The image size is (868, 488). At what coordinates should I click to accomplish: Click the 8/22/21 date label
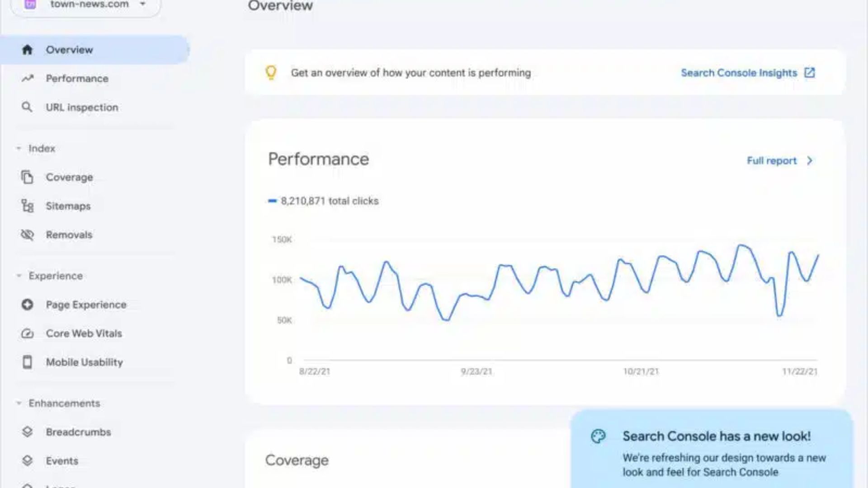pyautogui.click(x=315, y=371)
